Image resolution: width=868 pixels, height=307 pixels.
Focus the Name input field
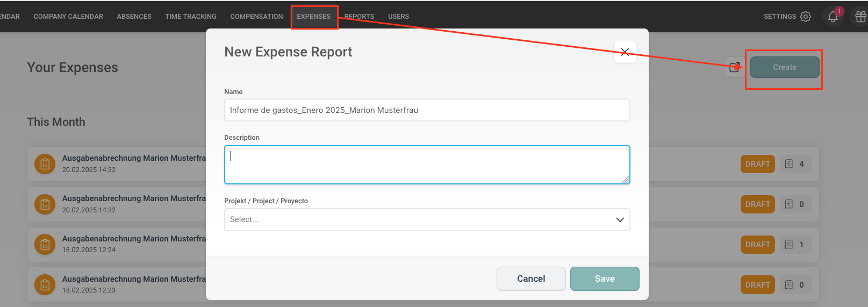click(x=427, y=110)
